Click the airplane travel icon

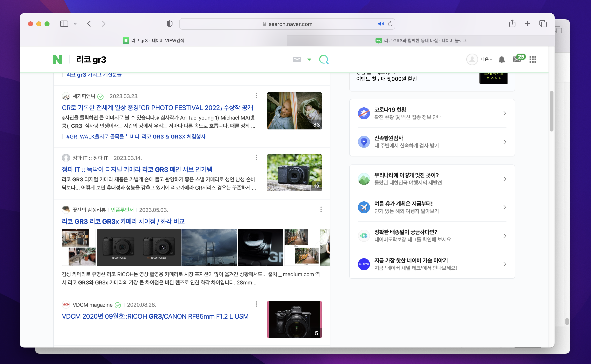(x=364, y=207)
